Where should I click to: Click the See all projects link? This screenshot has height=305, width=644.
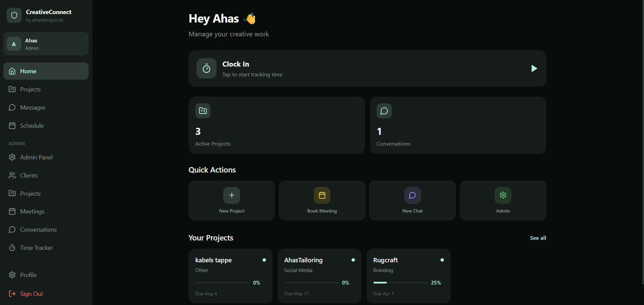538,238
